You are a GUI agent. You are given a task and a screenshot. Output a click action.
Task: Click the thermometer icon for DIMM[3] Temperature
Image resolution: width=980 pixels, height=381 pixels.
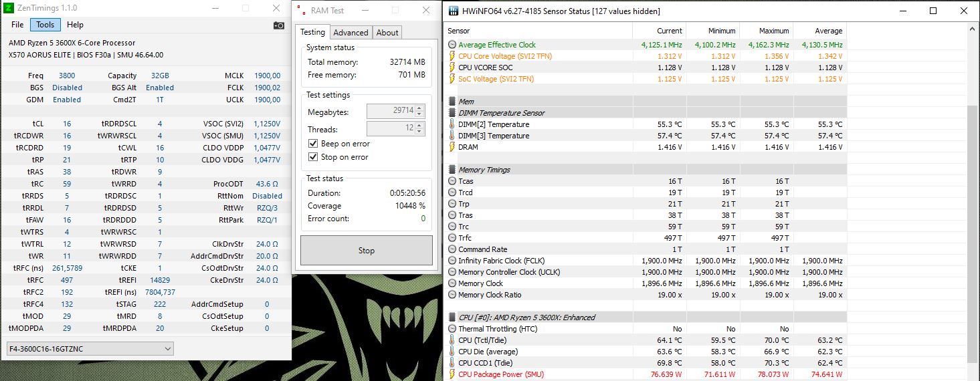tap(452, 136)
